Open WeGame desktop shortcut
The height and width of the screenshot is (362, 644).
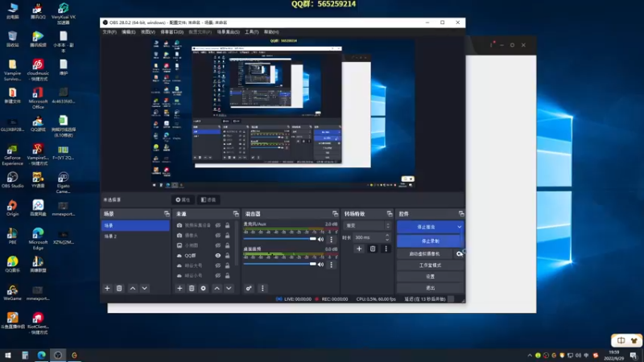point(12,292)
